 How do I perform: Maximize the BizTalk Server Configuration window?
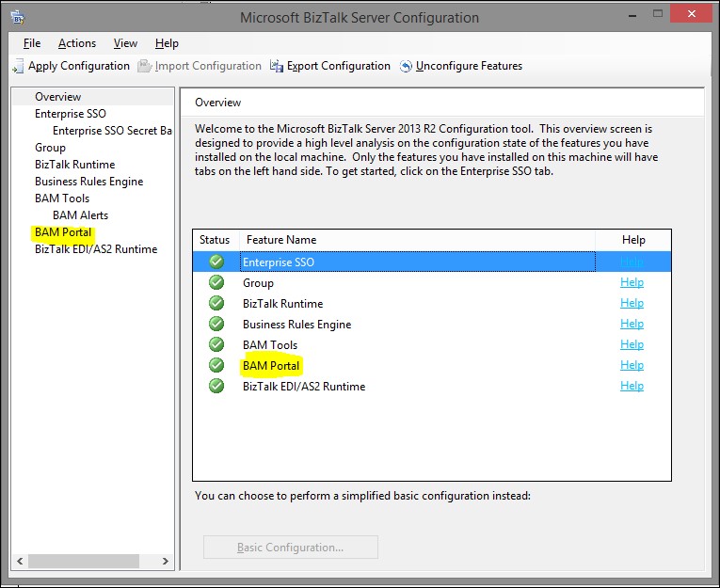658,14
